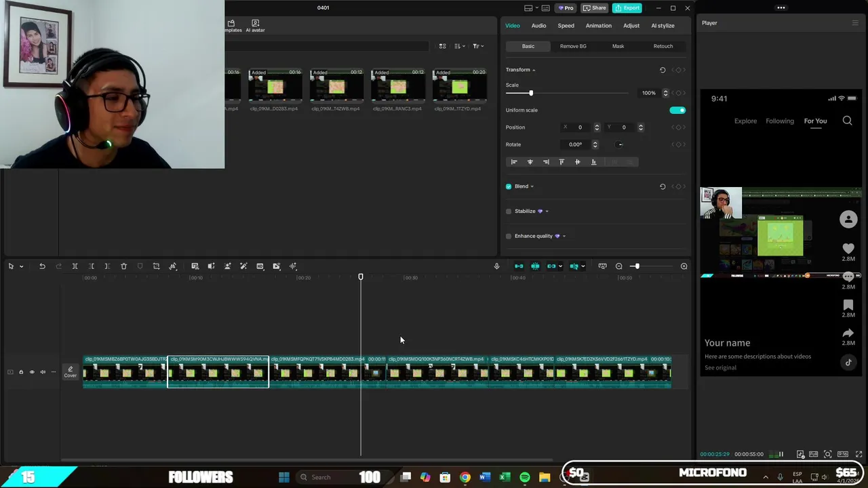Image resolution: width=868 pixels, height=488 pixels.
Task: Open the AI stylize tab
Action: pyautogui.click(x=663, y=26)
